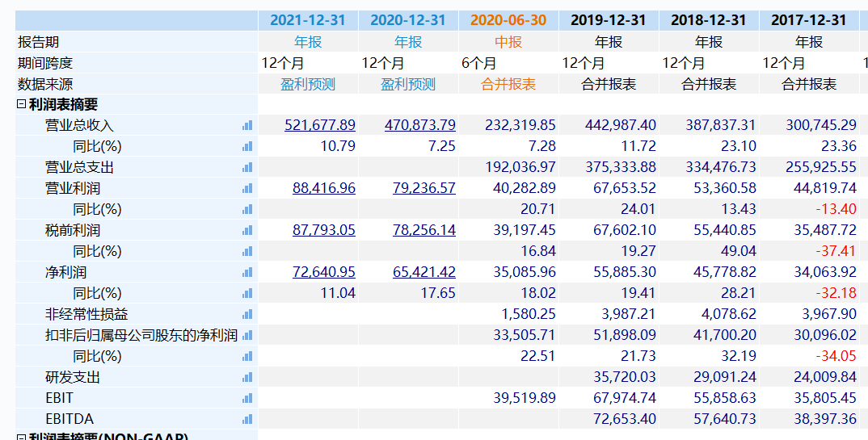Select EBITDA value 38,397.36
Screen dimensions: 868x440
click(x=825, y=419)
